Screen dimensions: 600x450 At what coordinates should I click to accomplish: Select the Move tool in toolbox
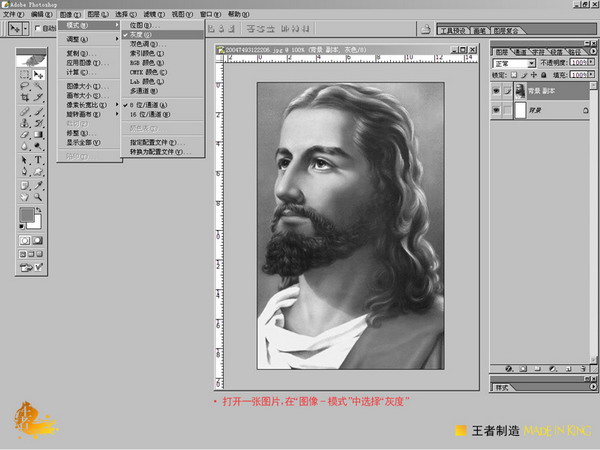[x=38, y=75]
